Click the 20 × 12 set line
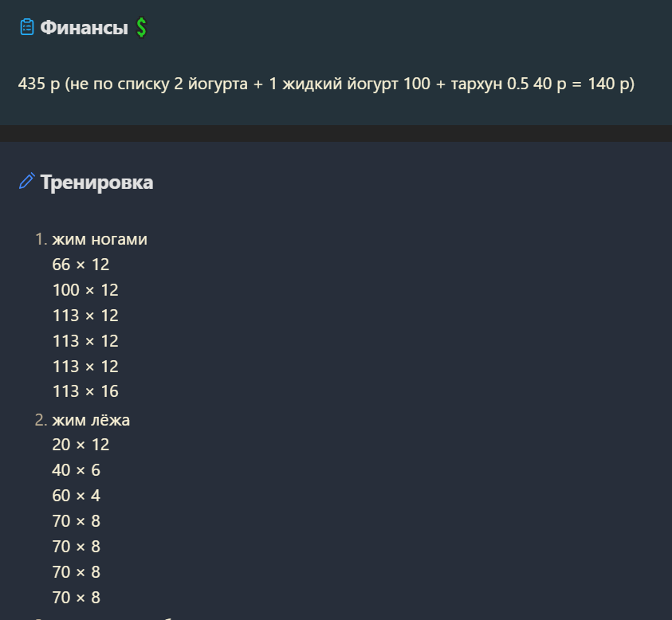672x620 pixels. click(x=81, y=445)
